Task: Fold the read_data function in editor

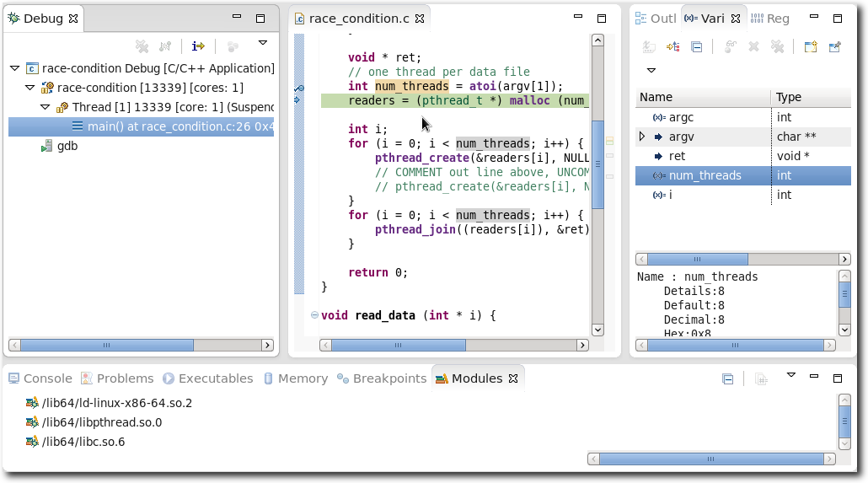Action: (x=314, y=315)
